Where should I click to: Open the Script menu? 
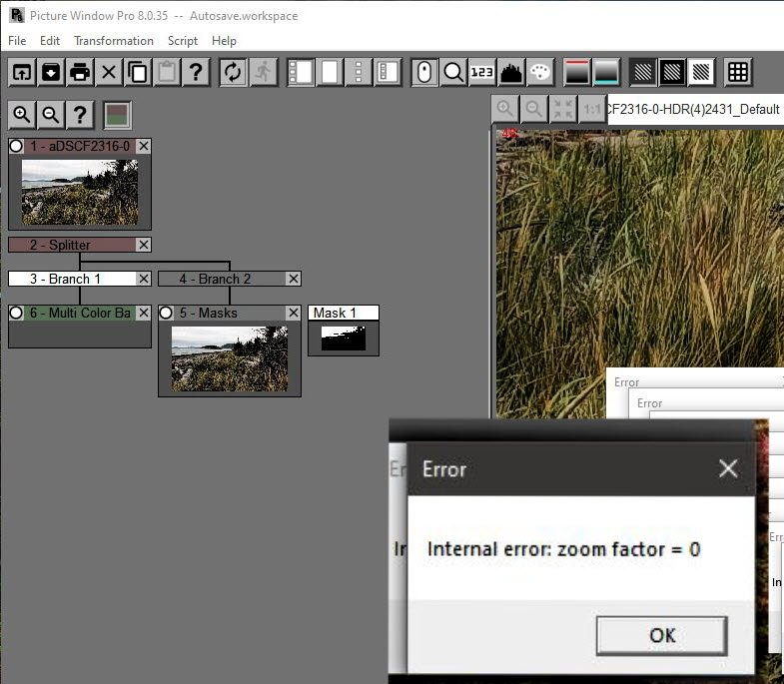click(x=183, y=41)
